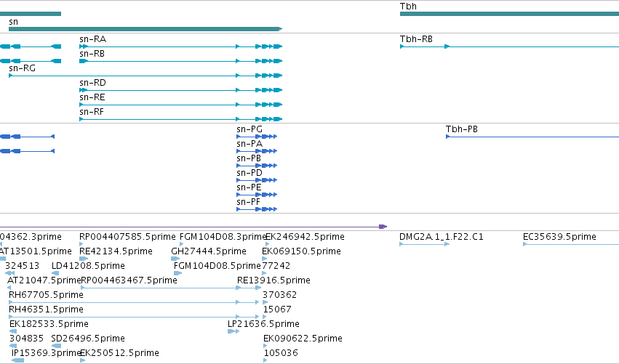Click the AT21047.5prime EST label
Image resolution: width=619 pixels, height=364 pixels.
click(x=44, y=280)
